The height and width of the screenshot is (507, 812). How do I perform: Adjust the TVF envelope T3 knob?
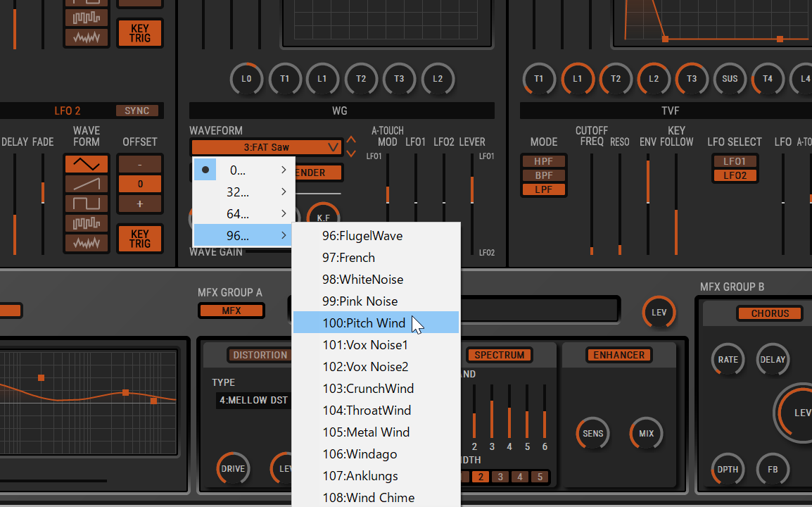[692, 79]
